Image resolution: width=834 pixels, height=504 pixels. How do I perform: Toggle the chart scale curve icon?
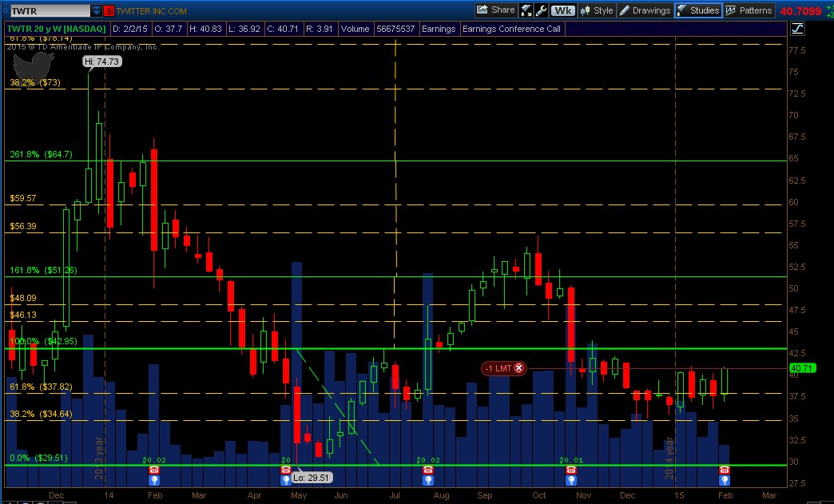point(796,29)
